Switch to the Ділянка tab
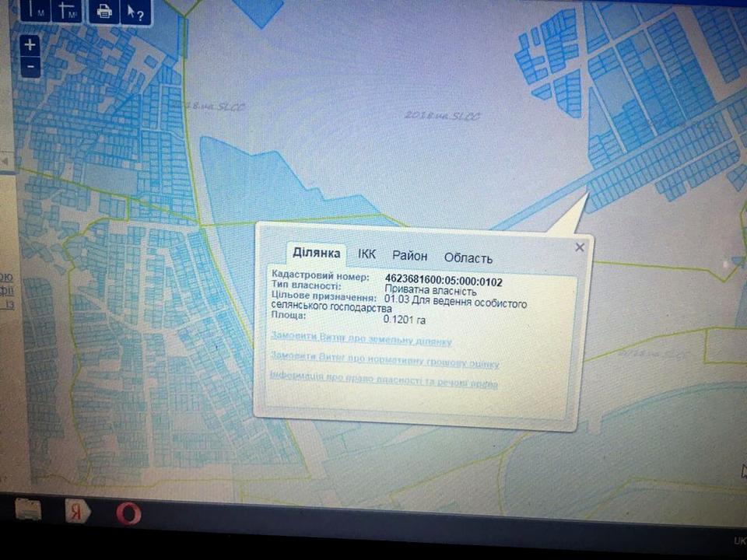The image size is (747, 560). (317, 253)
